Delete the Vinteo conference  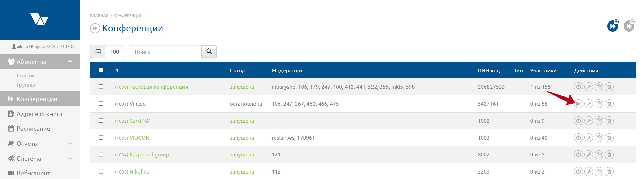pos(609,104)
